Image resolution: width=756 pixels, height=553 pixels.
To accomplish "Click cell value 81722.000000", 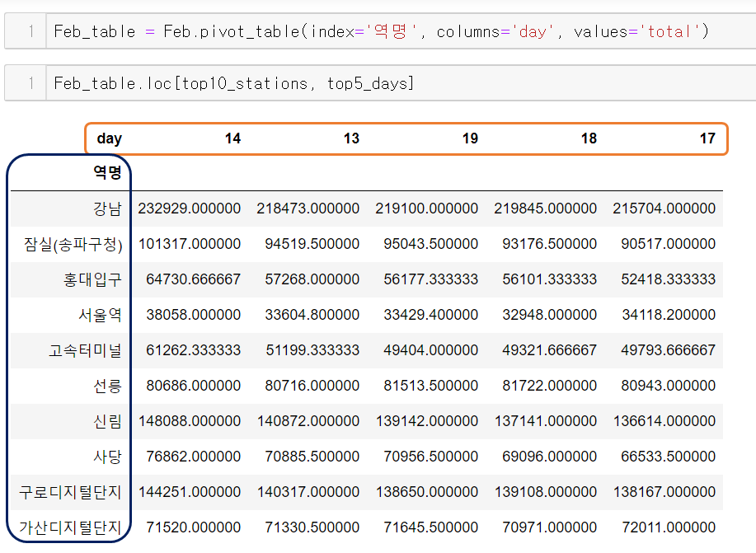I will (x=550, y=386).
